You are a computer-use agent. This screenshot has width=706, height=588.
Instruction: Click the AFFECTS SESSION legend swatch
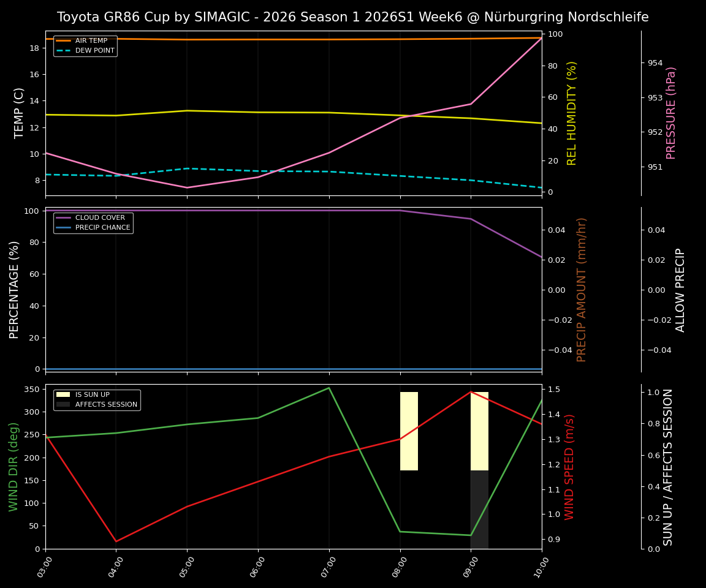tap(64, 405)
